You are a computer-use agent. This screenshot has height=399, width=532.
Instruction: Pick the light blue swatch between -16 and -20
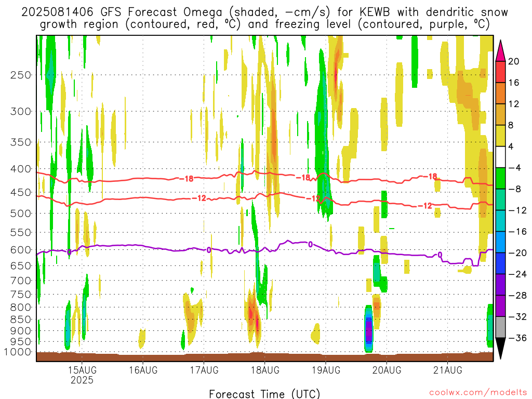[500, 242]
